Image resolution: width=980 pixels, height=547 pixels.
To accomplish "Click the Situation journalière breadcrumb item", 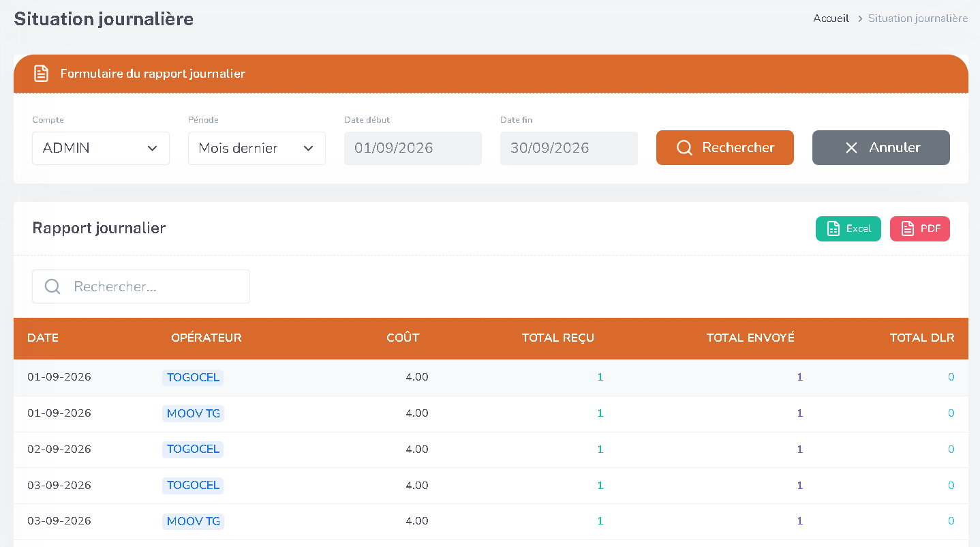I will (x=918, y=18).
